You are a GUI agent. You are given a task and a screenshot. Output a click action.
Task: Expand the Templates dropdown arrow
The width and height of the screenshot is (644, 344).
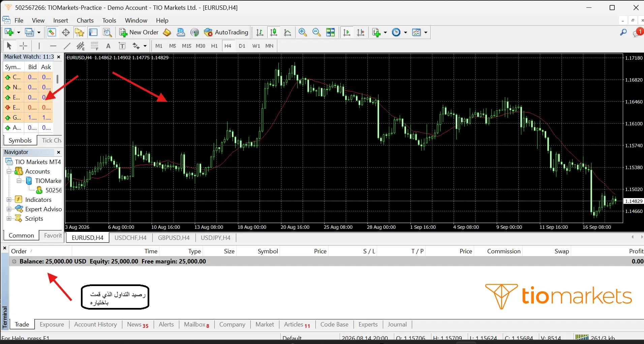(426, 33)
